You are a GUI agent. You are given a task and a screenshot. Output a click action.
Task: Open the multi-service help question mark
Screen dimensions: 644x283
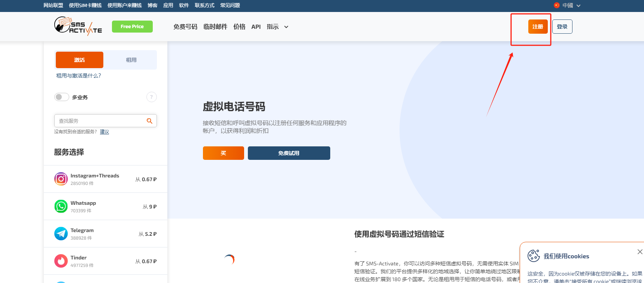[151, 97]
